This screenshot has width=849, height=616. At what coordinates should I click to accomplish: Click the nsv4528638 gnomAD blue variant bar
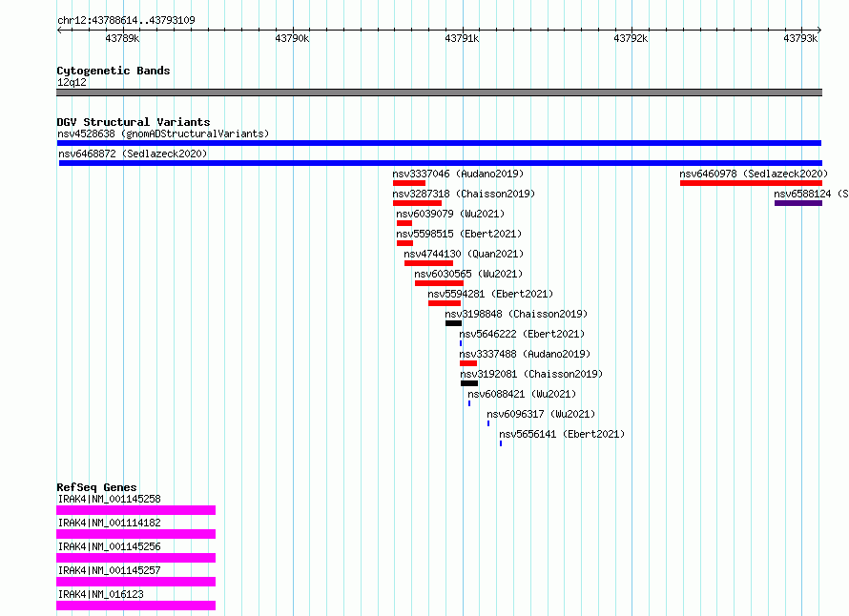pyautogui.click(x=439, y=143)
